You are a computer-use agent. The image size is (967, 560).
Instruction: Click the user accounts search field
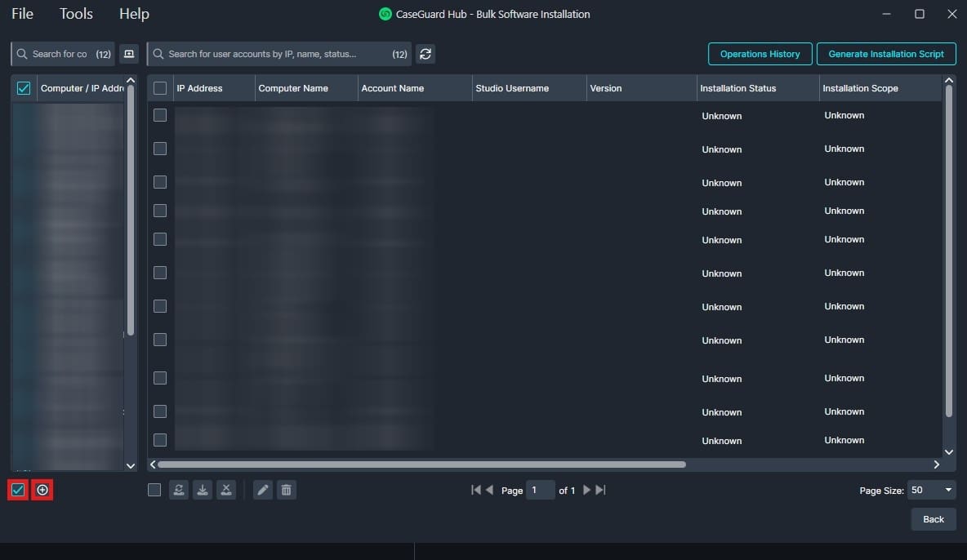click(270, 54)
